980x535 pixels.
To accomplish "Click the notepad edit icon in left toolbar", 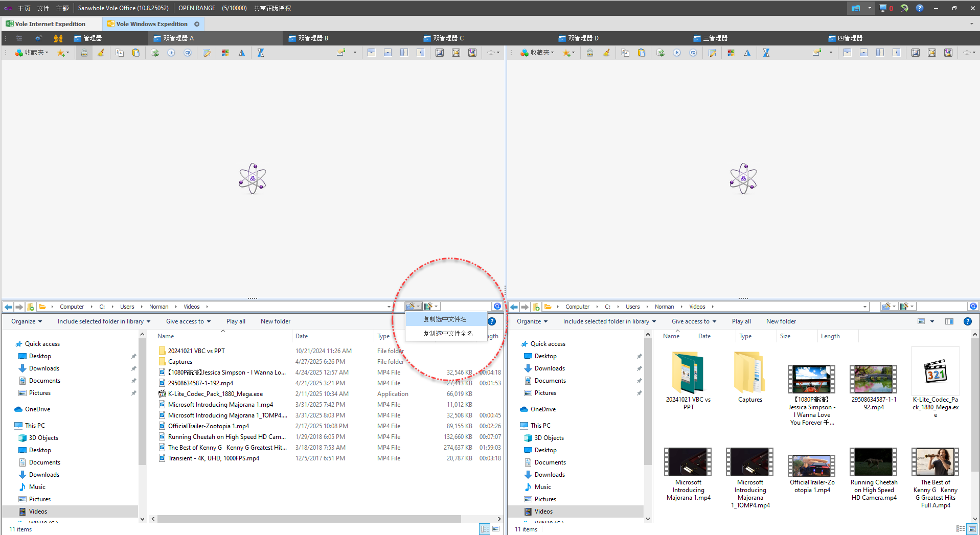I will 207,53.
